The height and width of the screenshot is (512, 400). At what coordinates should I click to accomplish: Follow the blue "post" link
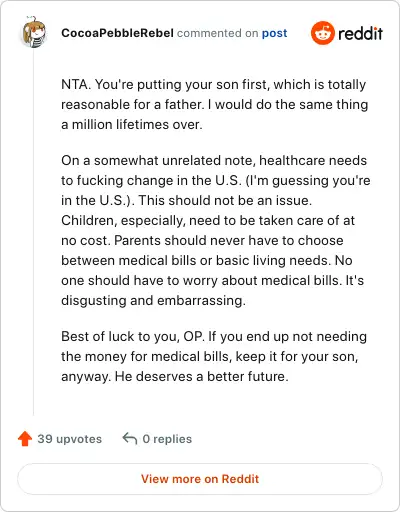274,33
